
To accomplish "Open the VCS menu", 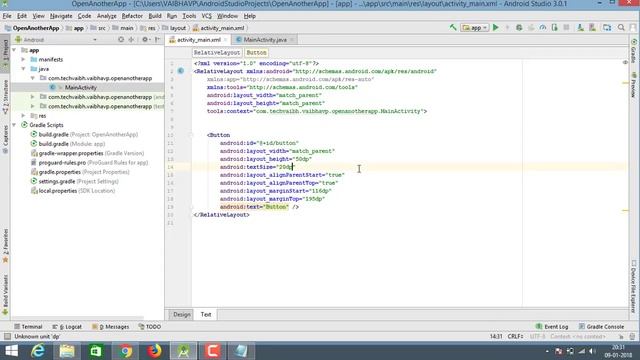I will click(x=207, y=16).
